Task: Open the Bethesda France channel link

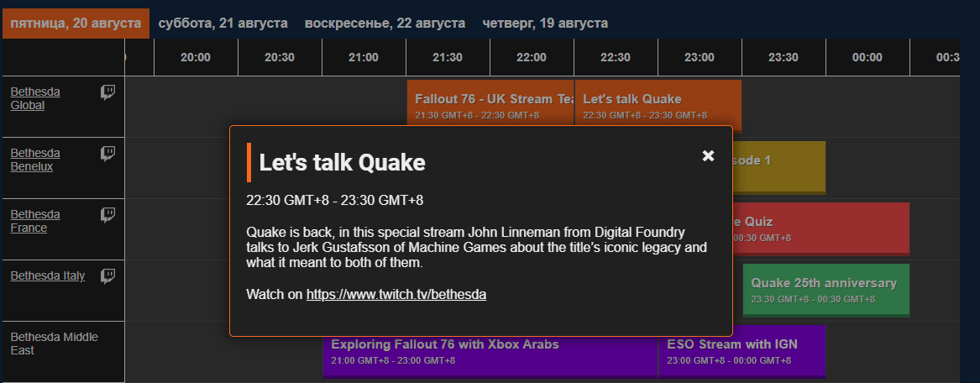Action: (x=35, y=221)
